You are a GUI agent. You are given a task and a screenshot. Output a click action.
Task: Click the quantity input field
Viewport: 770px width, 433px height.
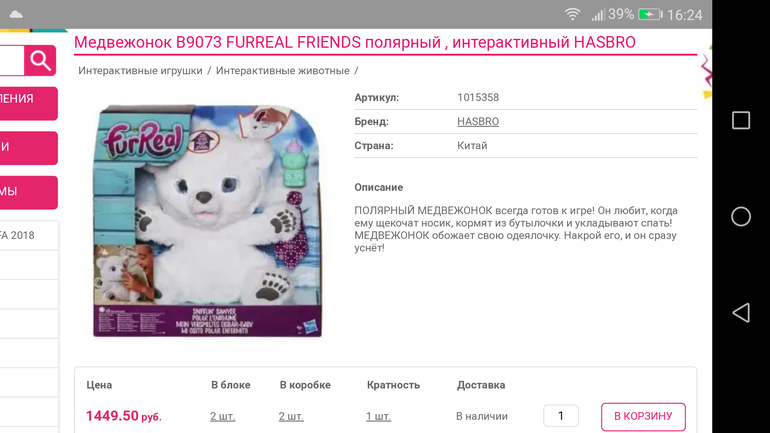click(x=561, y=416)
